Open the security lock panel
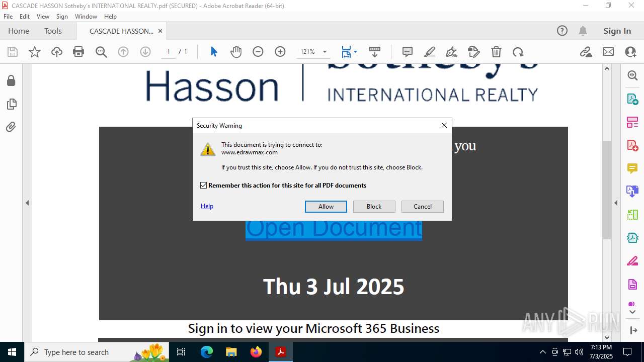The image size is (644, 362). point(11,81)
